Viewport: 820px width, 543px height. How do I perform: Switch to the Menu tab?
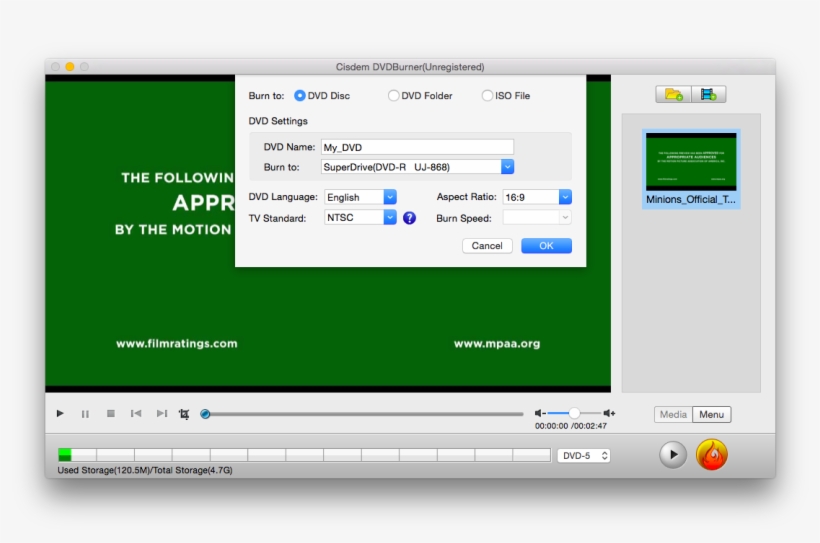click(x=712, y=414)
